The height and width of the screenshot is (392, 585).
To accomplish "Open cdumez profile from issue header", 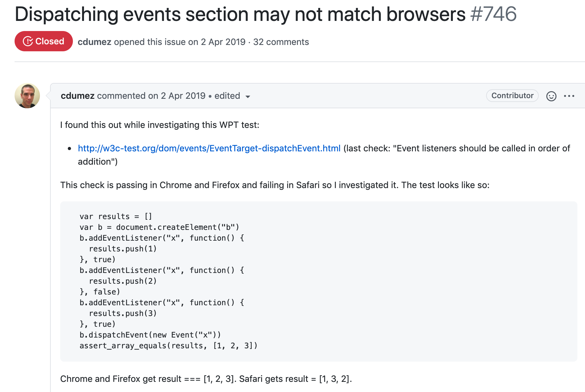I will click(94, 42).
